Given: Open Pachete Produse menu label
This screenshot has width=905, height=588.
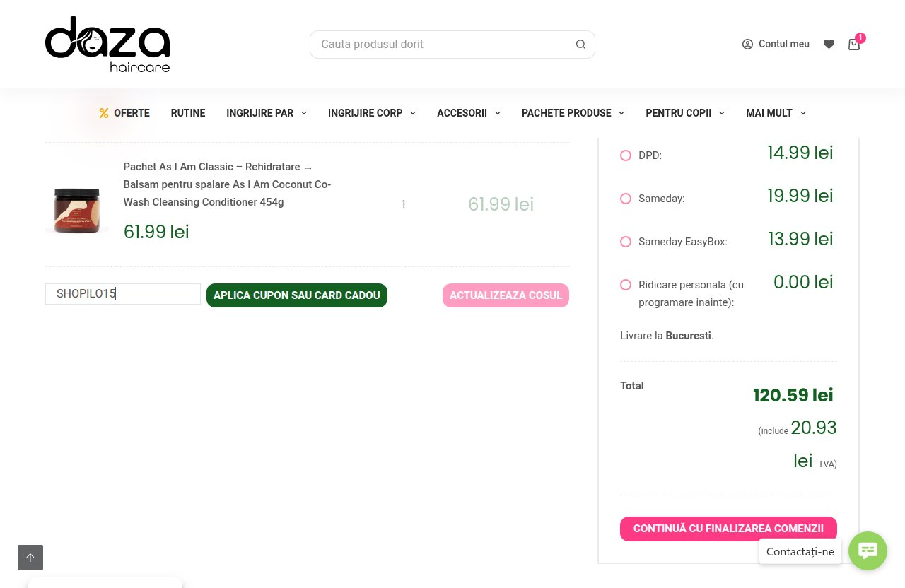Looking at the screenshot, I should pos(566,113).
